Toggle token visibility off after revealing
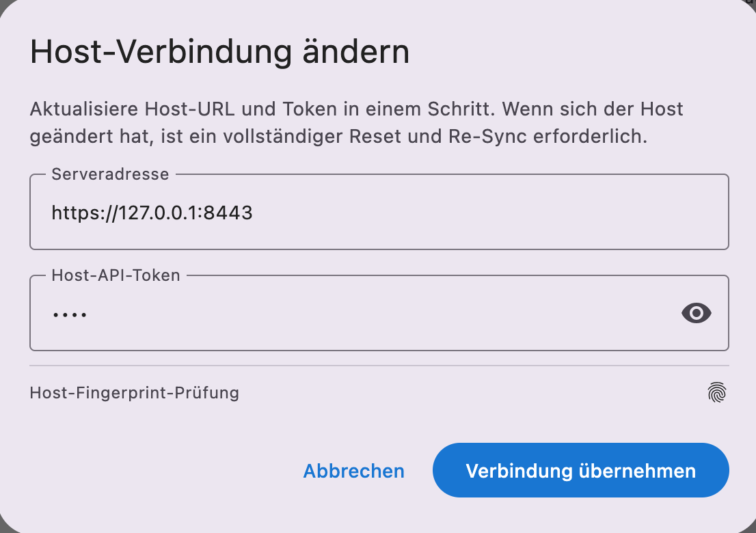The width and height of the screenshot is (756, 533). tap(696, 313)
